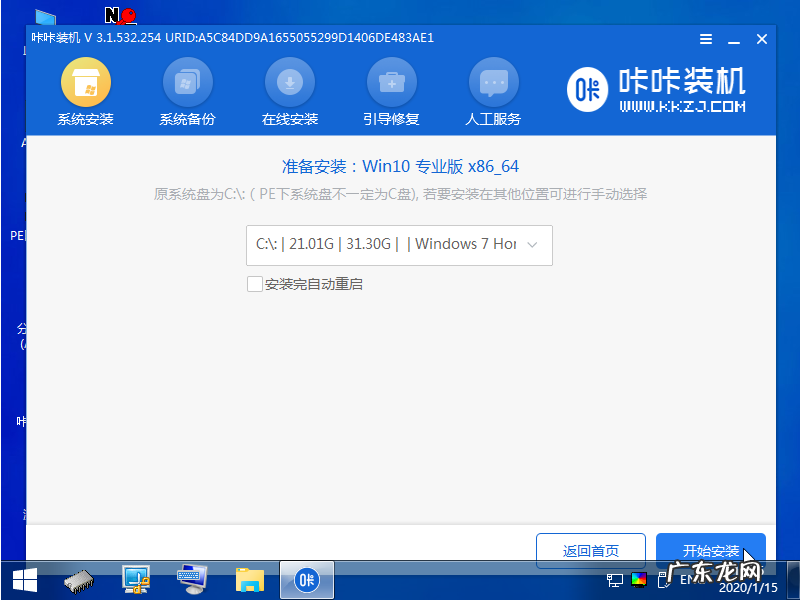
Task: Click the 返回首页 (Return Home) button
Action: tap(591, 550)
